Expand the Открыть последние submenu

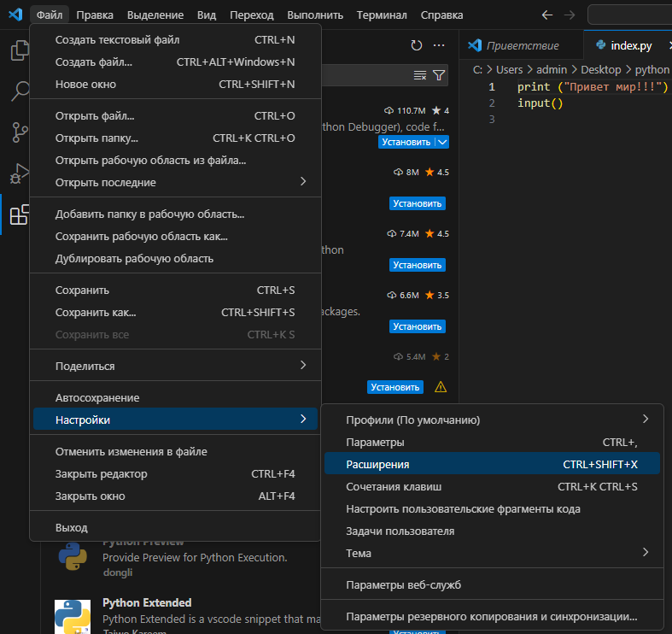point(175,183)
